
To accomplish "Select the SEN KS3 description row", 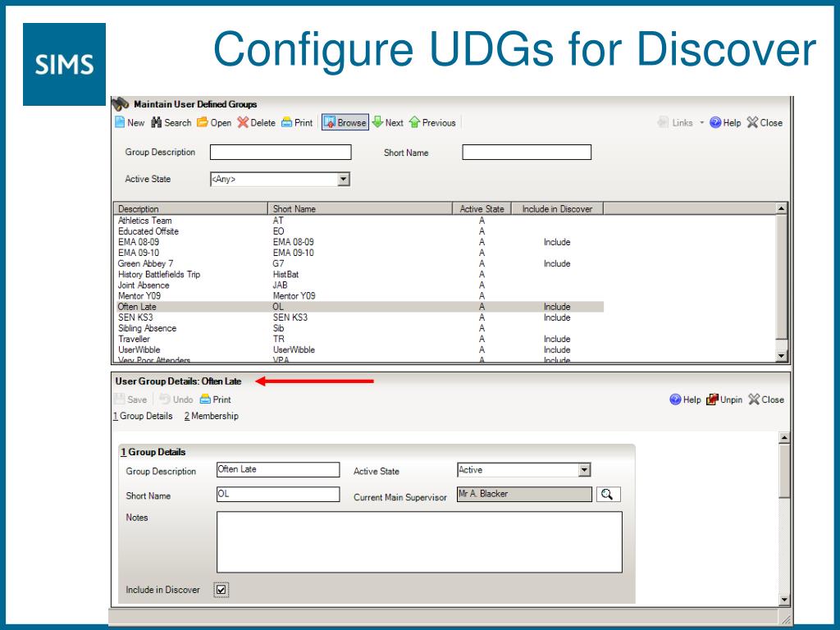I will tap(359, 317).
